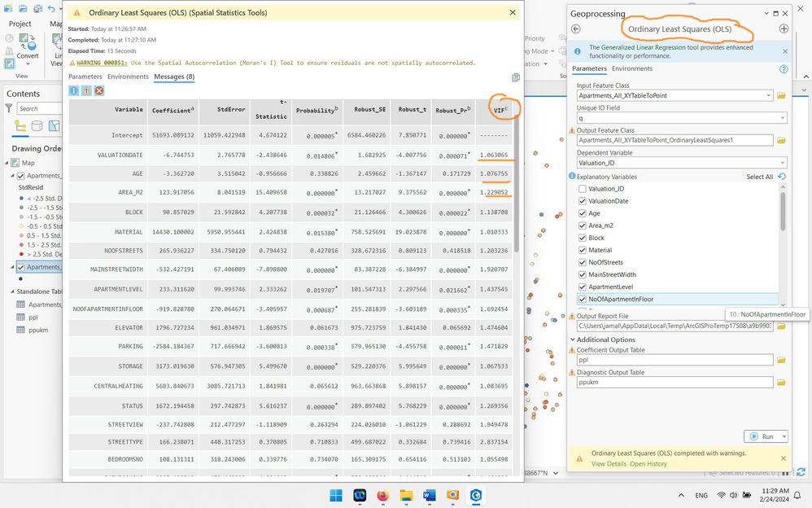Copy OLS messages using the clipboard icon
The height and width of the screenshot is (508, 812).
[515, 77]
